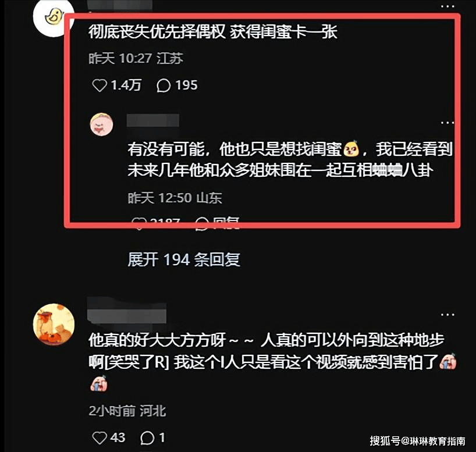The image size is (476, 452).
Task: Open more options for the top comment
Action: (447, 6)
